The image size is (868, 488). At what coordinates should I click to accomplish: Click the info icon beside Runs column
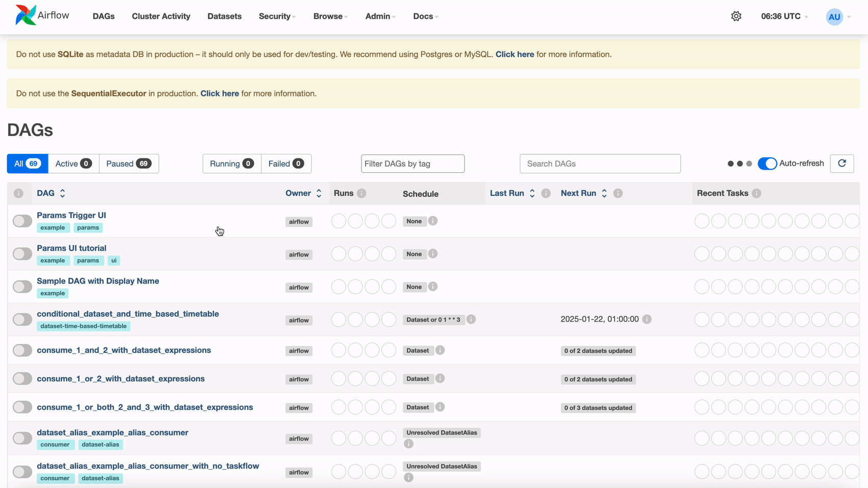361,193
